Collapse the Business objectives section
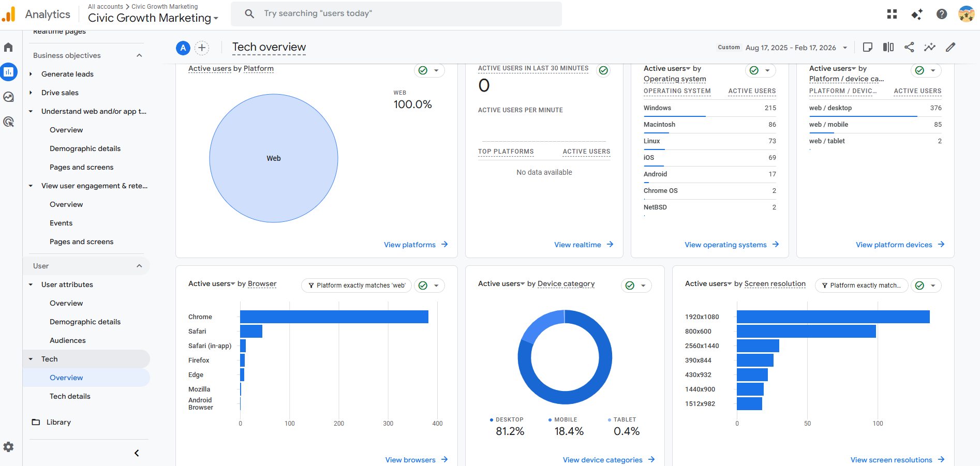This screenshot has height=466, width=980. tap(139, 55)
